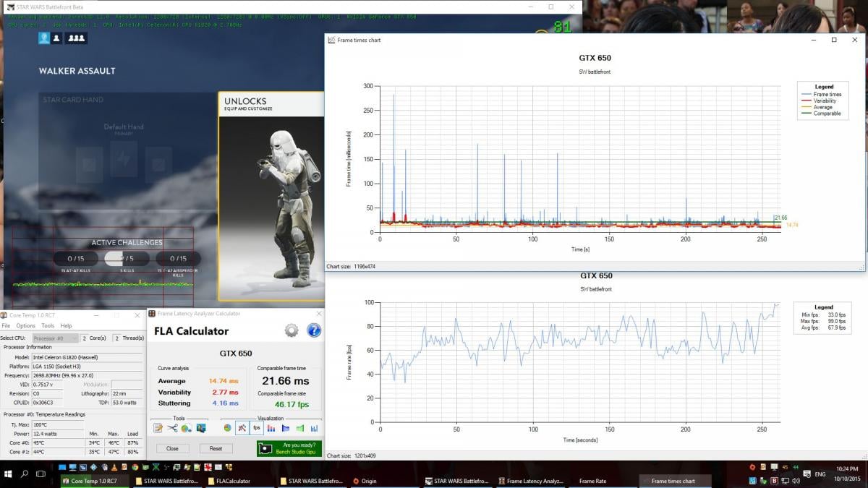Switch to Frame Rate taskbar item

pyautogui.click(x=603, y=481)
